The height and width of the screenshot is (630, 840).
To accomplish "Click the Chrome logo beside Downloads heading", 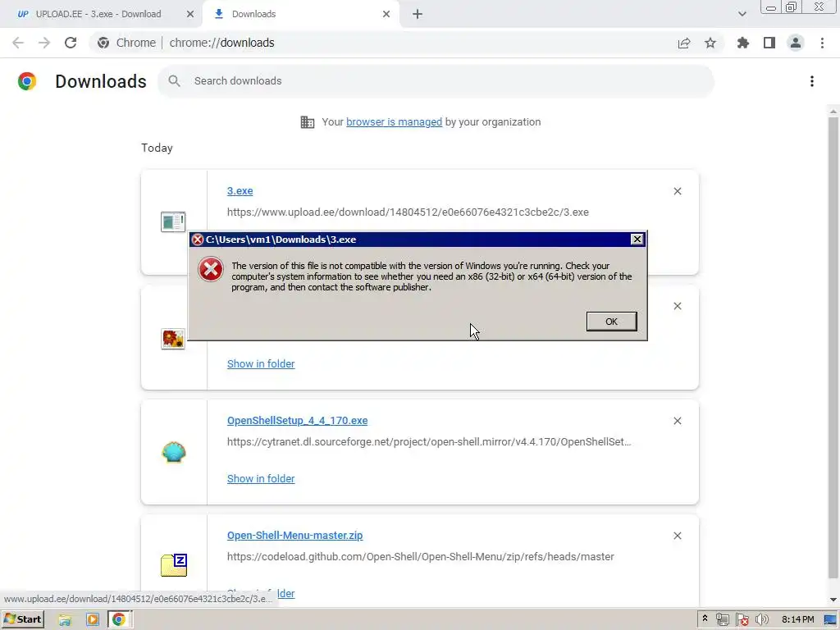I will click(x=27, y=81).
